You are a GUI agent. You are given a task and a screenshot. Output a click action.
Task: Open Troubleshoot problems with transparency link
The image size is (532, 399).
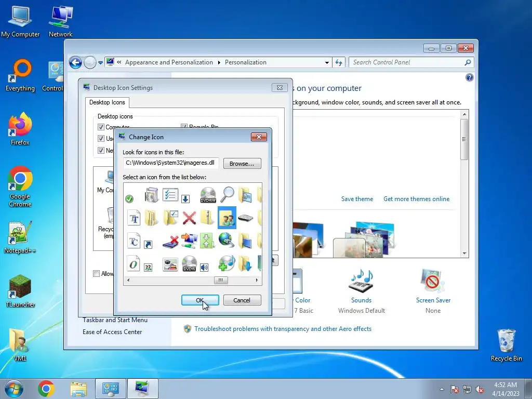pyautogui.click(x=283, y=329)
